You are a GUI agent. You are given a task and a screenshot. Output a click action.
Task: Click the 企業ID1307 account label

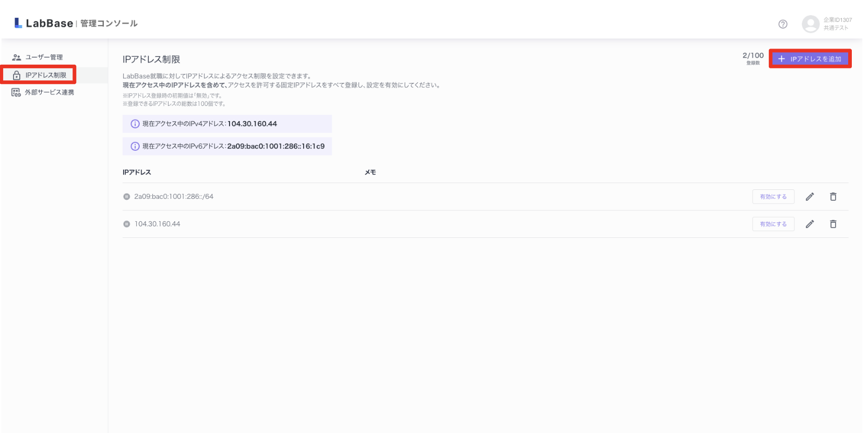click(838, 20)
